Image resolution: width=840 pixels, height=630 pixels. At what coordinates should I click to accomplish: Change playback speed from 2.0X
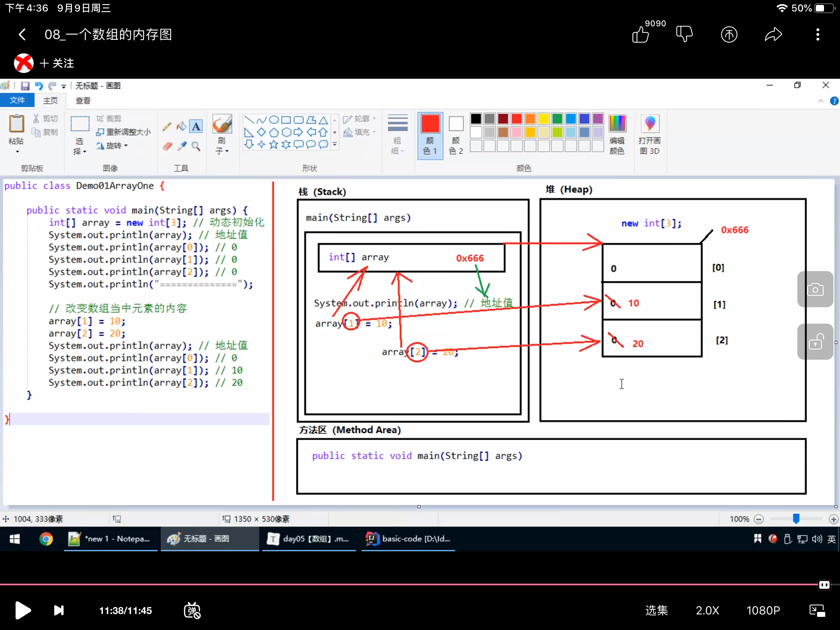pos(707,610)
